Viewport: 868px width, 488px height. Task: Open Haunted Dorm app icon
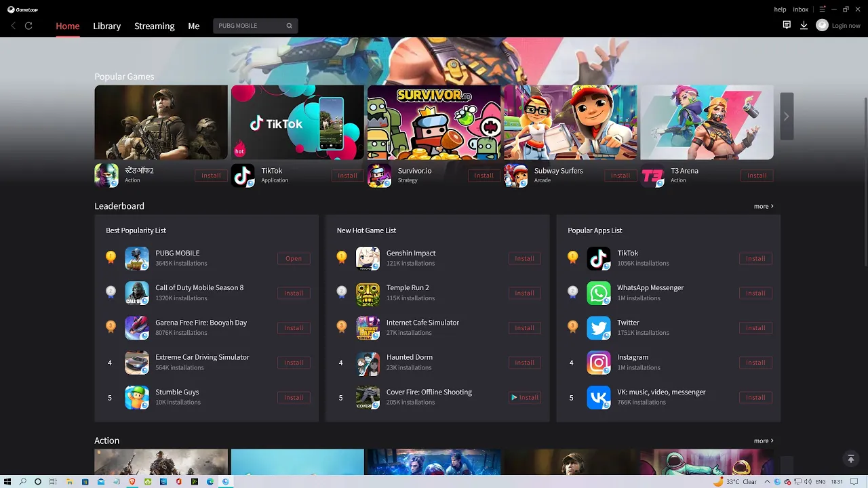click(368, 363)
